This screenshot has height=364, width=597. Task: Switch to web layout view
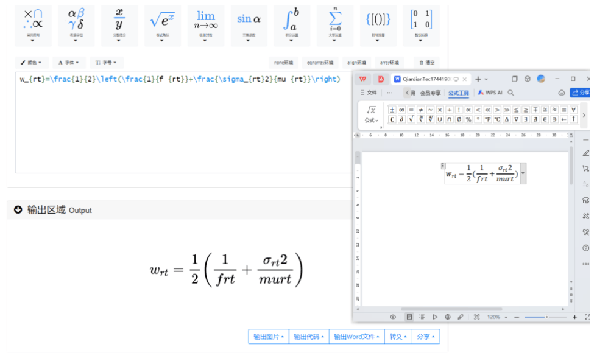[x=448, y=317]
